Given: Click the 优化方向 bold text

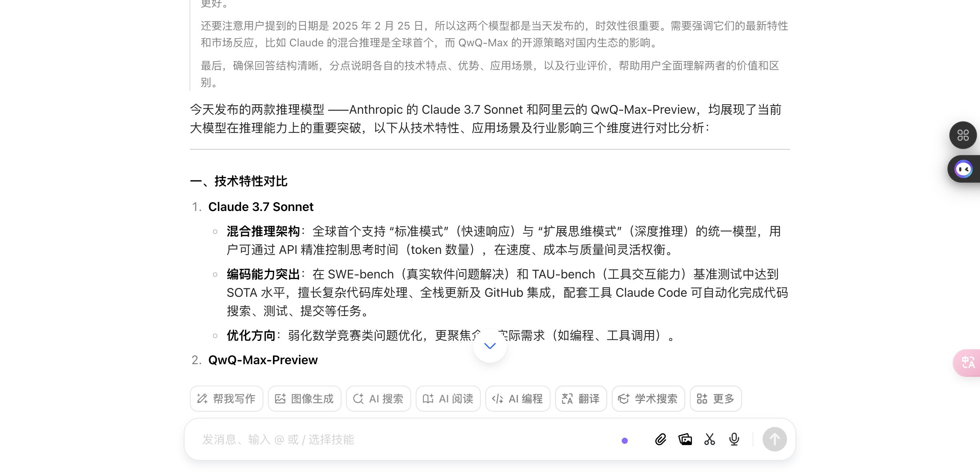Looking at the screenshot, I should coord(251,335).
